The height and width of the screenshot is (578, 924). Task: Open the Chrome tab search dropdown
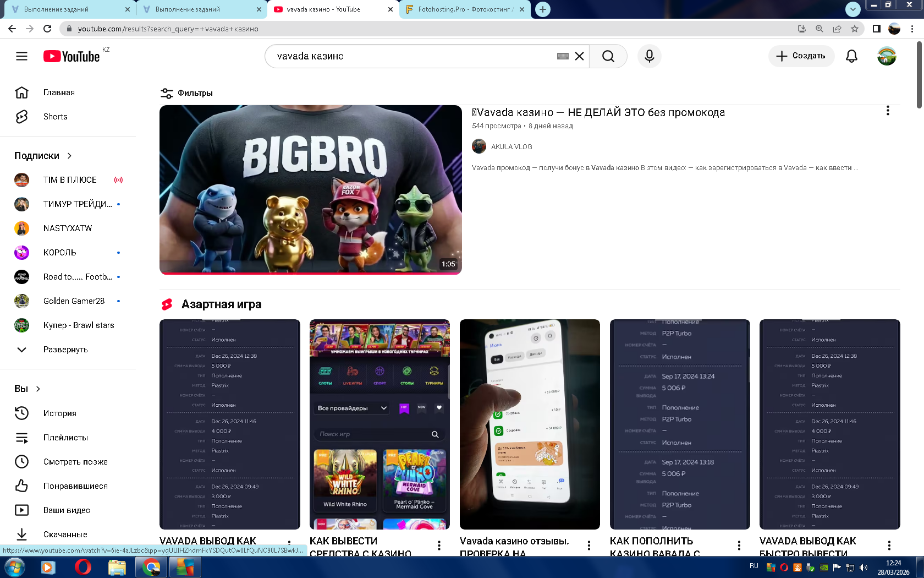[x=853, y=9]
